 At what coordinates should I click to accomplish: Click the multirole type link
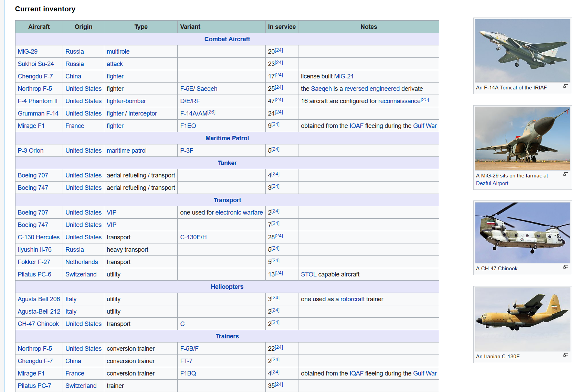click(x=118, y=52)
